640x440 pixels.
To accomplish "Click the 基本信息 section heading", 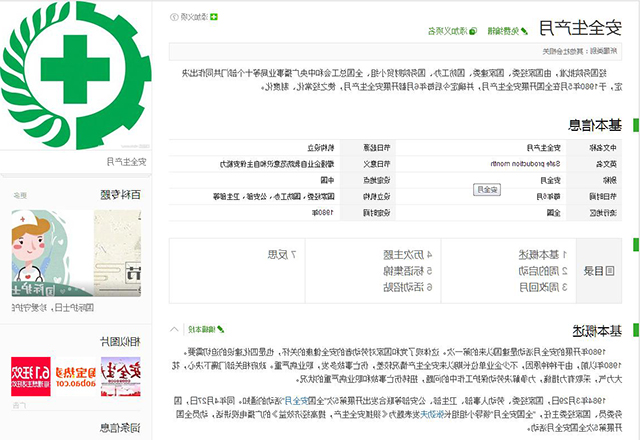I will pyautogui.click(x=595, y=125).
